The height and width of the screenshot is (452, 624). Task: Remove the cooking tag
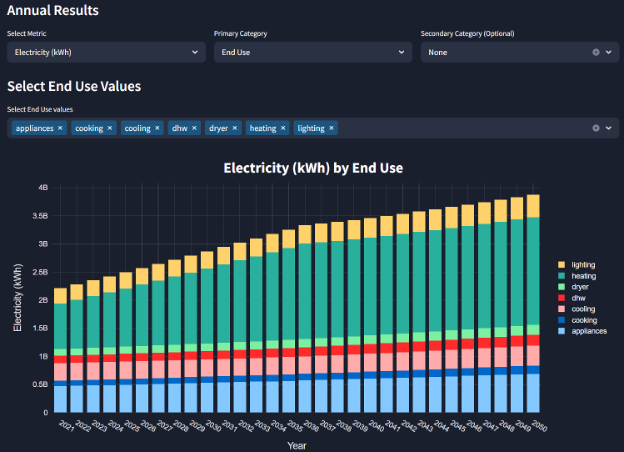tap(109, 128)
